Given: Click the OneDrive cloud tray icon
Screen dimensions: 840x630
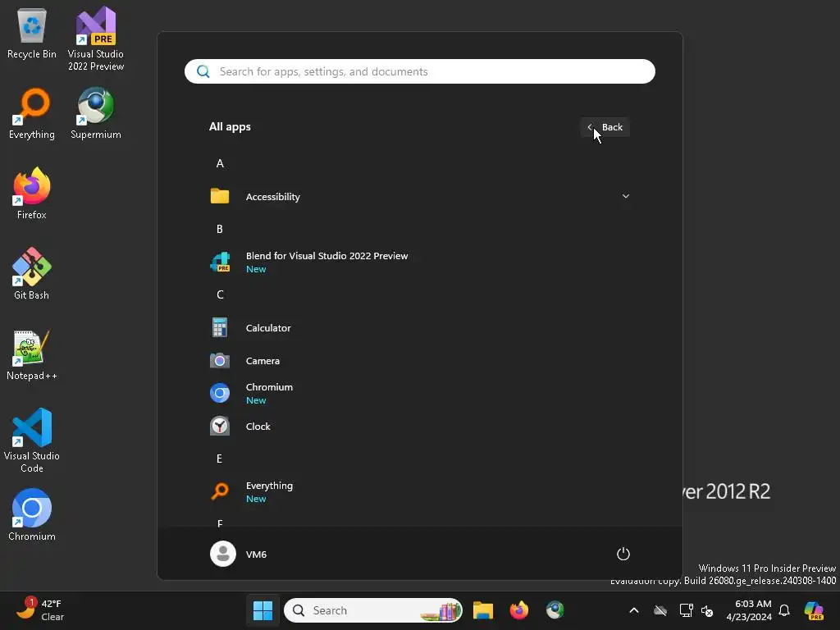Looking at the screenshot, I should pos(660,610).
